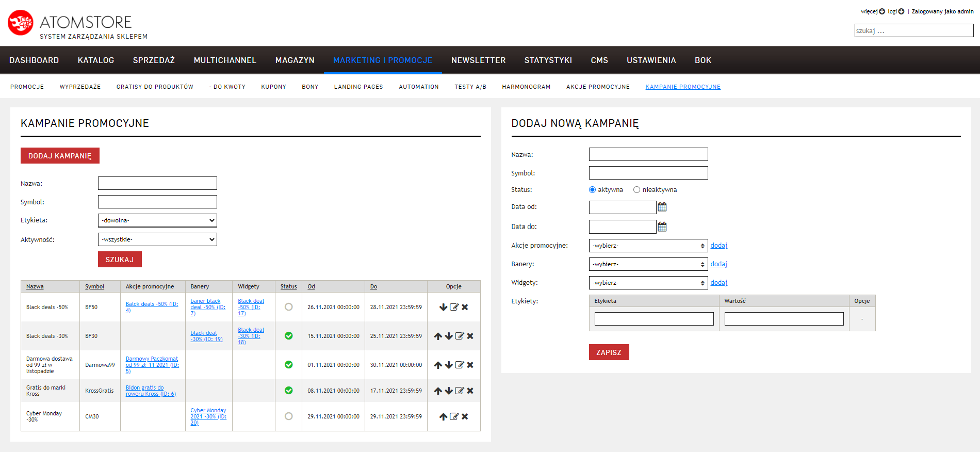The height and width of the screenshot is (452, 980).
Task: Click the Zapisz button
Action: point(609,352)
